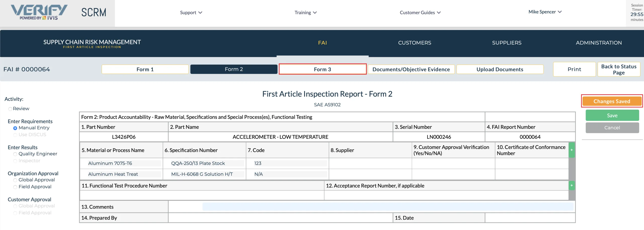644x230 pixels.
Task: Click the Print button
Action: tap(574, 69)
